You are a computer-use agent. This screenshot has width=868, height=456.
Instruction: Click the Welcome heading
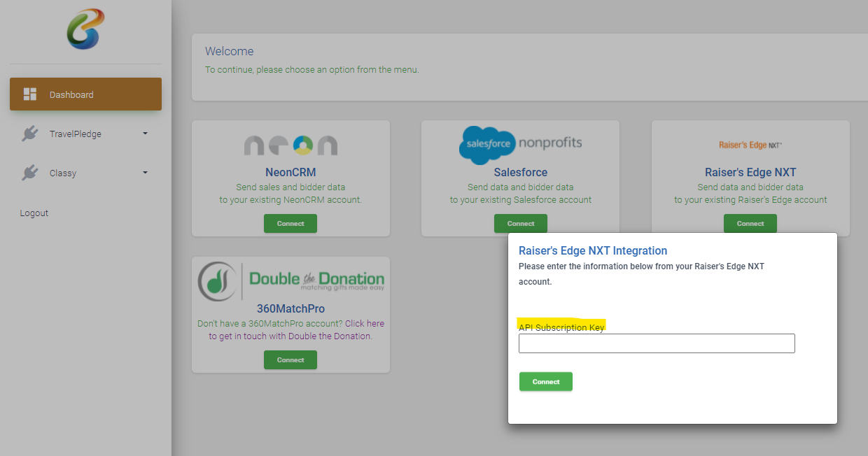click(230, 51)
